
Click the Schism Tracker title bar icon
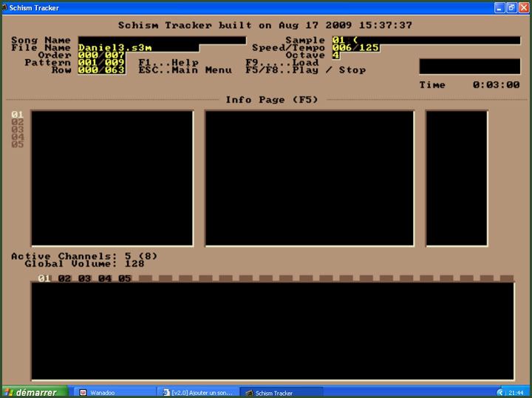tap(4, 7)
